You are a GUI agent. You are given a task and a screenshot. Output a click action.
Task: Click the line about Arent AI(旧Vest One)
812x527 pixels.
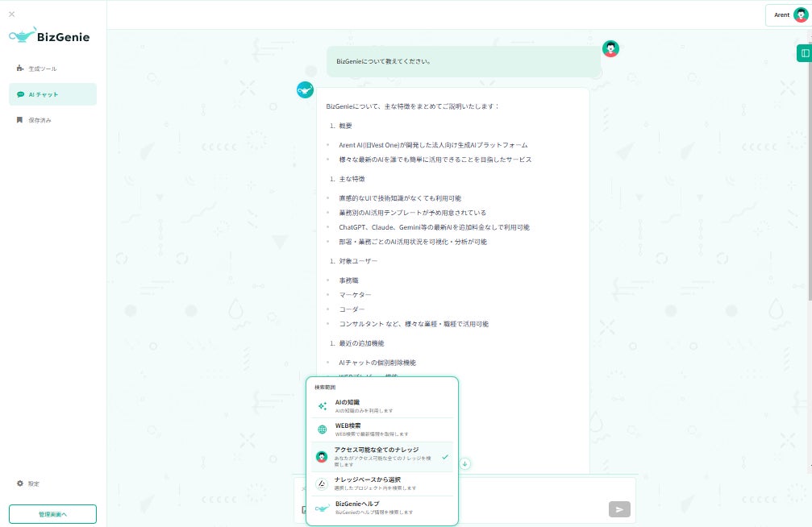pyautogui.click(x=433, y=146)
